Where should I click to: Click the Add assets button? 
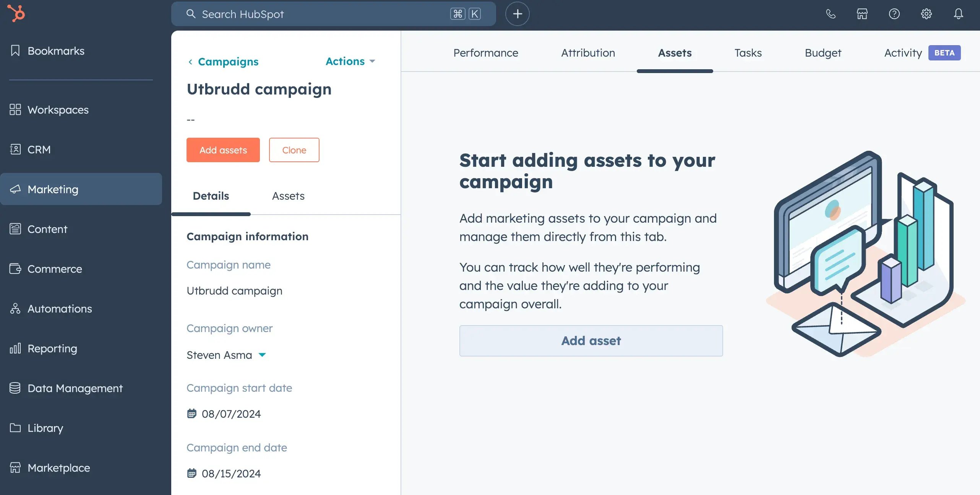[222, 150]
